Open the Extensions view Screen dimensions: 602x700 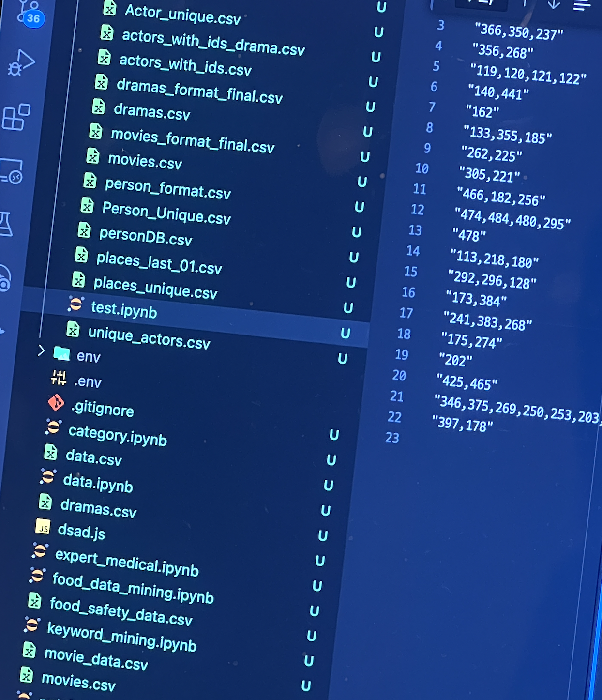16,117
